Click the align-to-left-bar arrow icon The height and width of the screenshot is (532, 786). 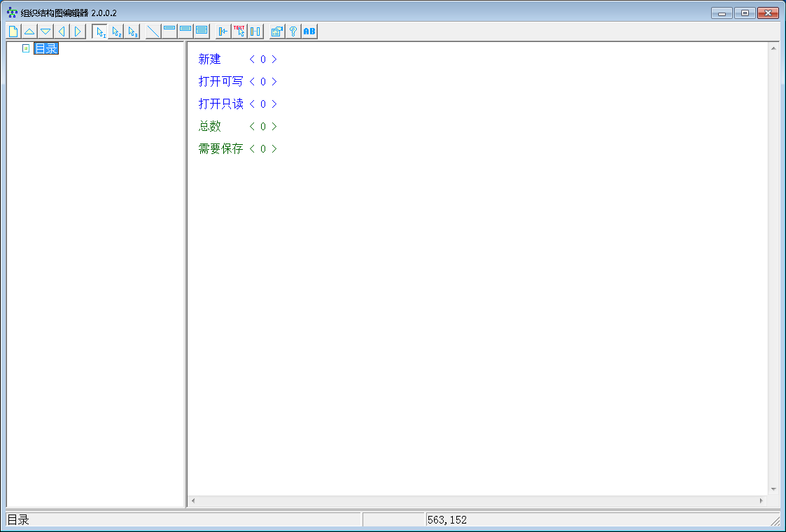[223, 31]
